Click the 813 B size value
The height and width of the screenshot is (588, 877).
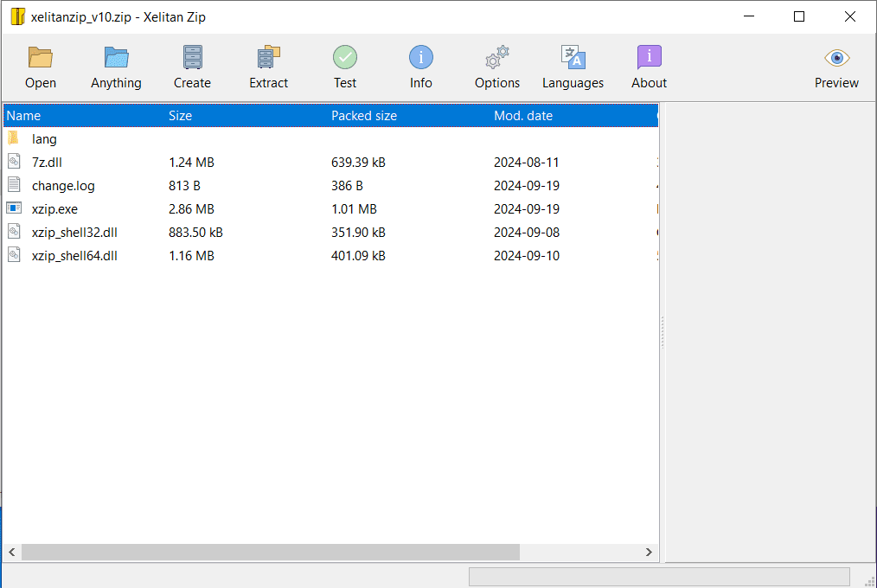coord(184,186)
